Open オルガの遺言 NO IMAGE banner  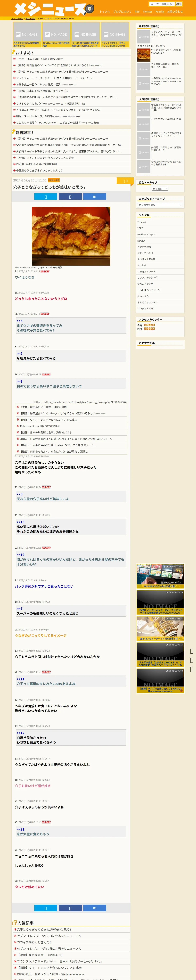160,655
